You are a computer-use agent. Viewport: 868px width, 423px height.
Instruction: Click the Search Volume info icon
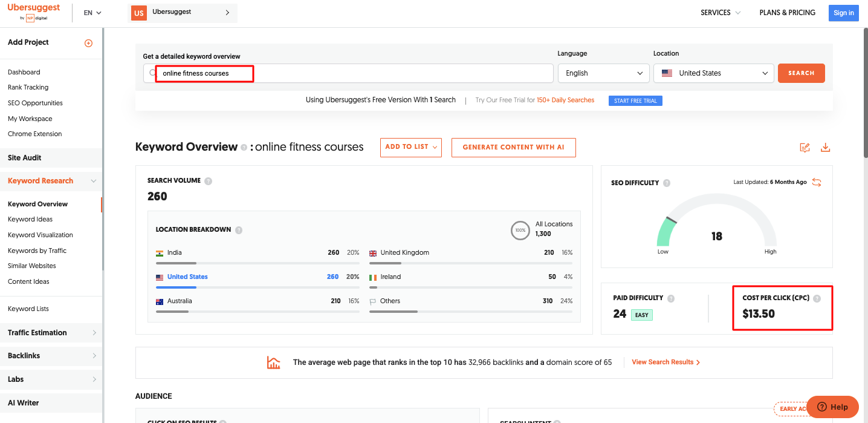208,181
